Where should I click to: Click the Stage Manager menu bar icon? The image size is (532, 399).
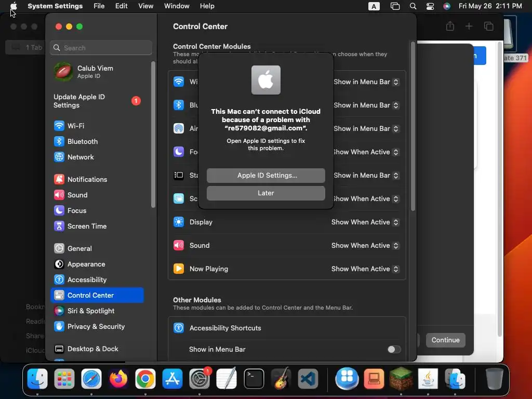click(395, 6)
